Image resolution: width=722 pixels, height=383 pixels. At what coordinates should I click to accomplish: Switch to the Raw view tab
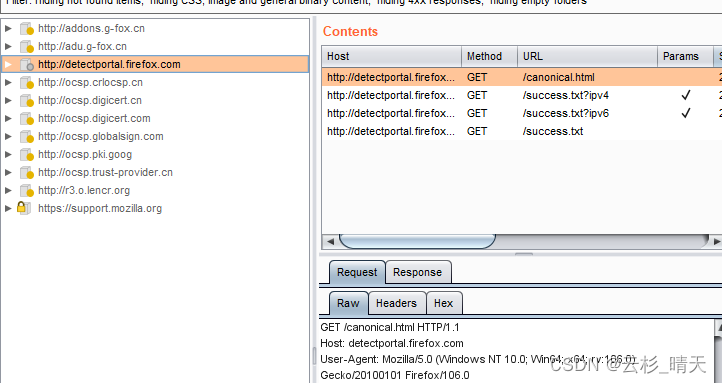point(348,303)
